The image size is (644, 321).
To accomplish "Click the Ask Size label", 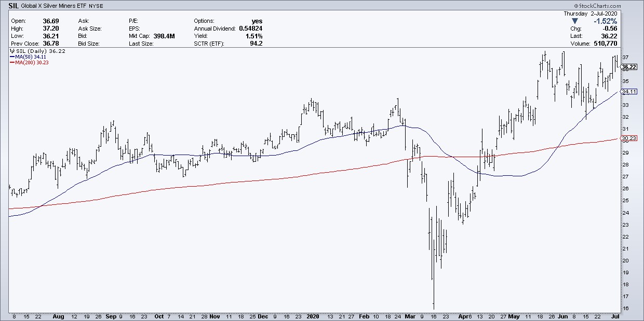I will 89,29.
